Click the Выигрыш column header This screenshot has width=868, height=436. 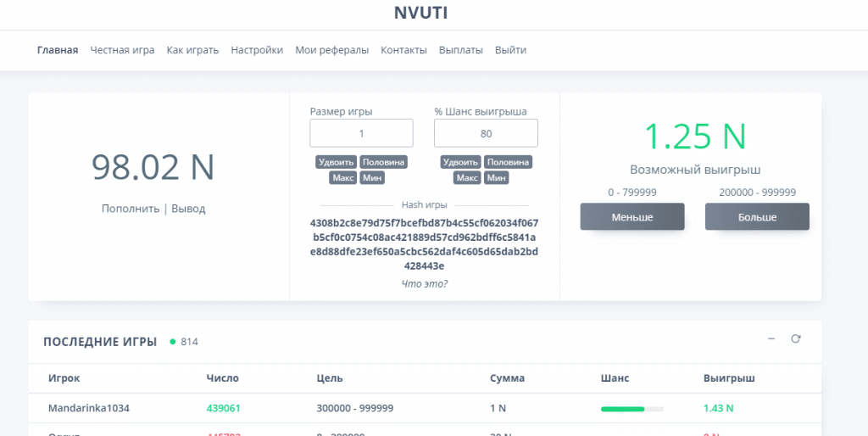pyautogui.click(x=729, y=378)
